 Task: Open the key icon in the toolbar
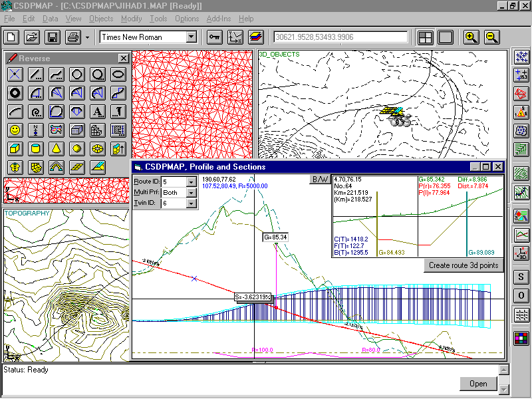tap(214, 37)
